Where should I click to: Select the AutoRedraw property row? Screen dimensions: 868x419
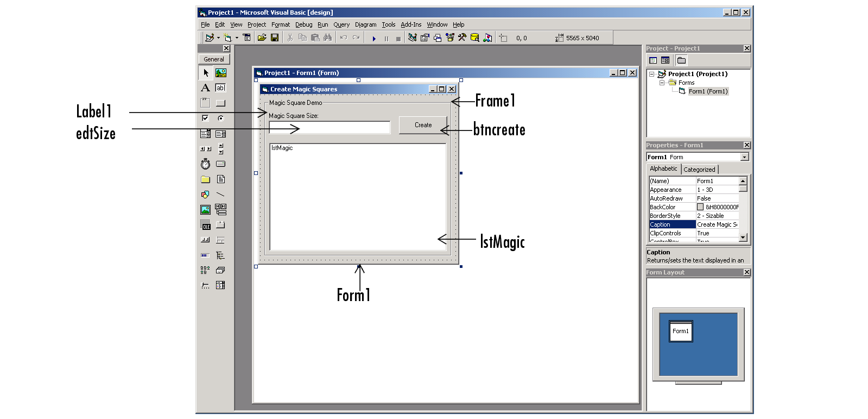coord(694,198)
